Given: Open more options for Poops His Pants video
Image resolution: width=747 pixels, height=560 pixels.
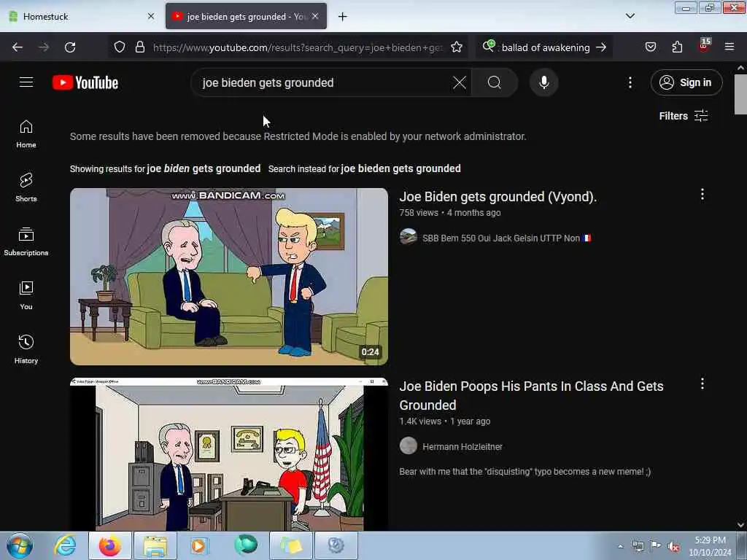Looking at the screenshot, I should coord(703,384).
